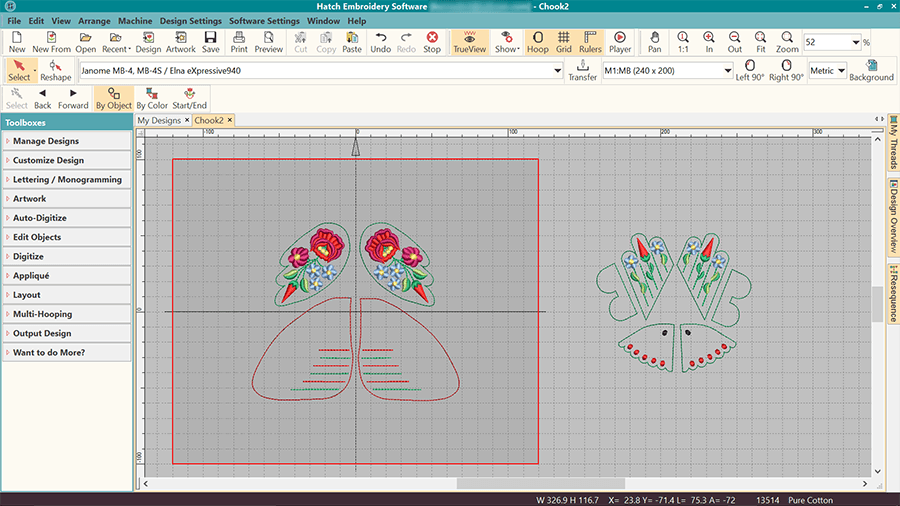
Task: Select the Pan tool
Action: click(x=654, y=41)
